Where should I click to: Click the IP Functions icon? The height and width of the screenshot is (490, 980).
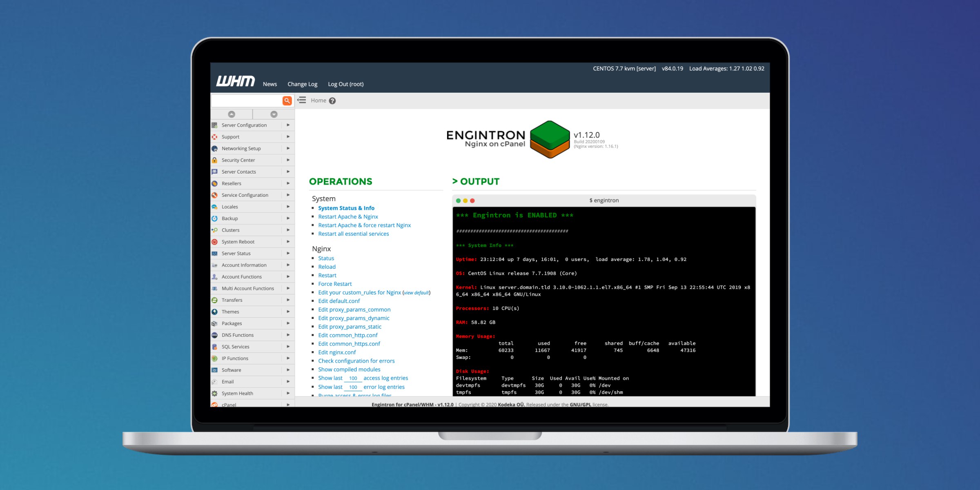(214, 359)
